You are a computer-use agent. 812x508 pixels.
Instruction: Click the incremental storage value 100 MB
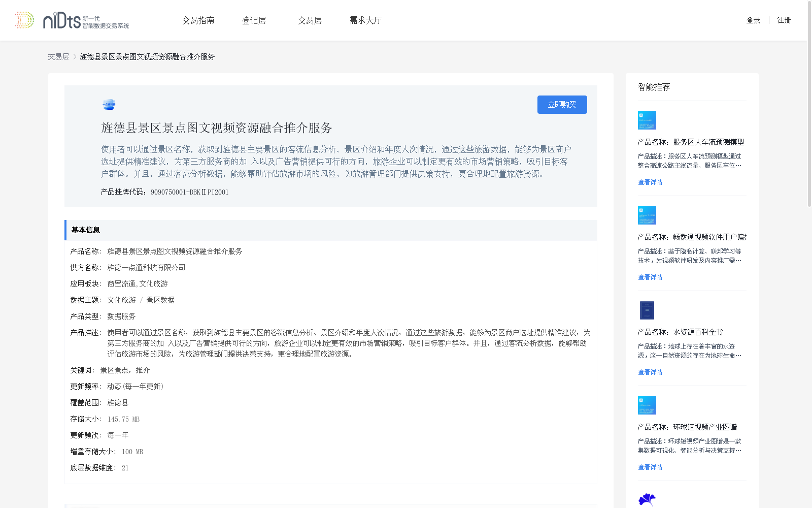pos(132,452)
